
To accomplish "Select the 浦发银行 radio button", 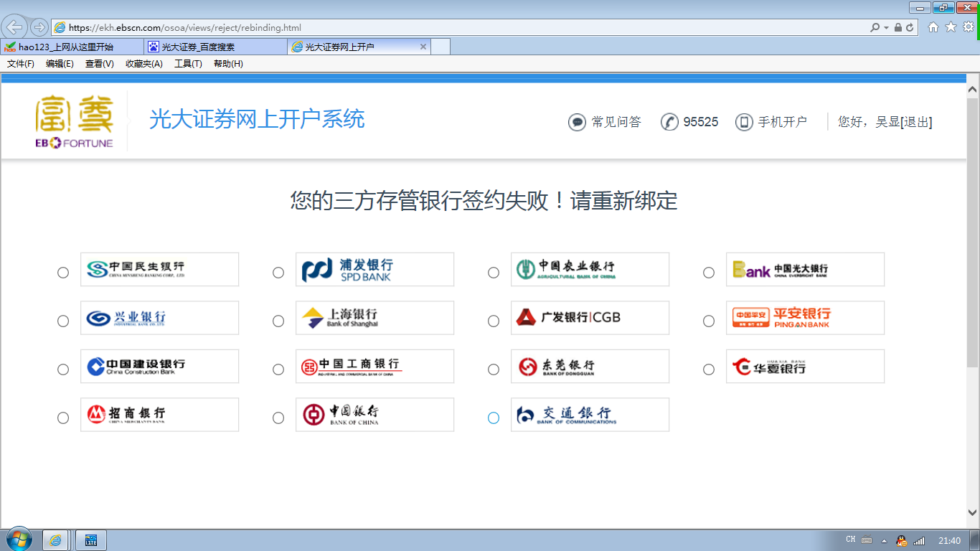I will 278,273.
